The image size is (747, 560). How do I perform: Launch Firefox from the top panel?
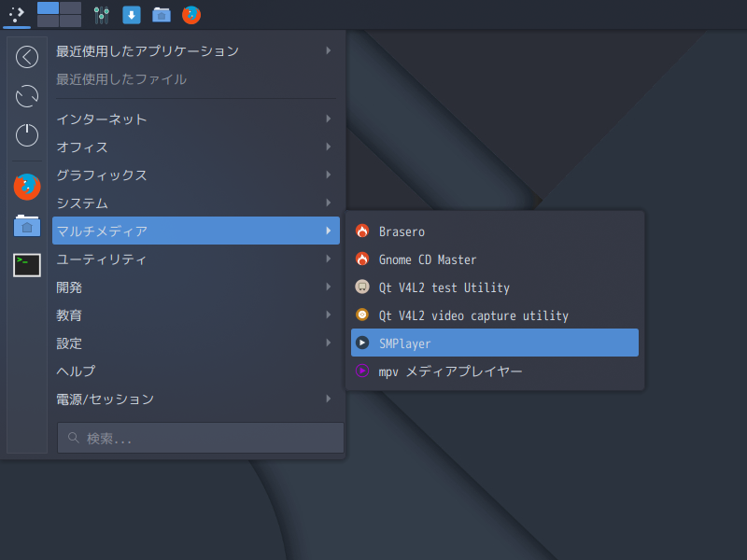(x=191, y=15)
